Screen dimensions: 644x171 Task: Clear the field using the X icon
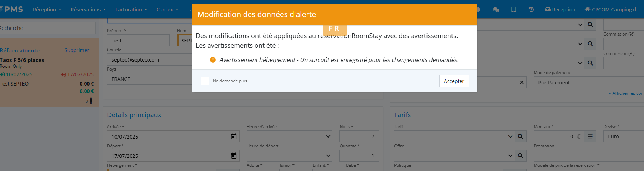pyautogui.click(x=522, y=82)
